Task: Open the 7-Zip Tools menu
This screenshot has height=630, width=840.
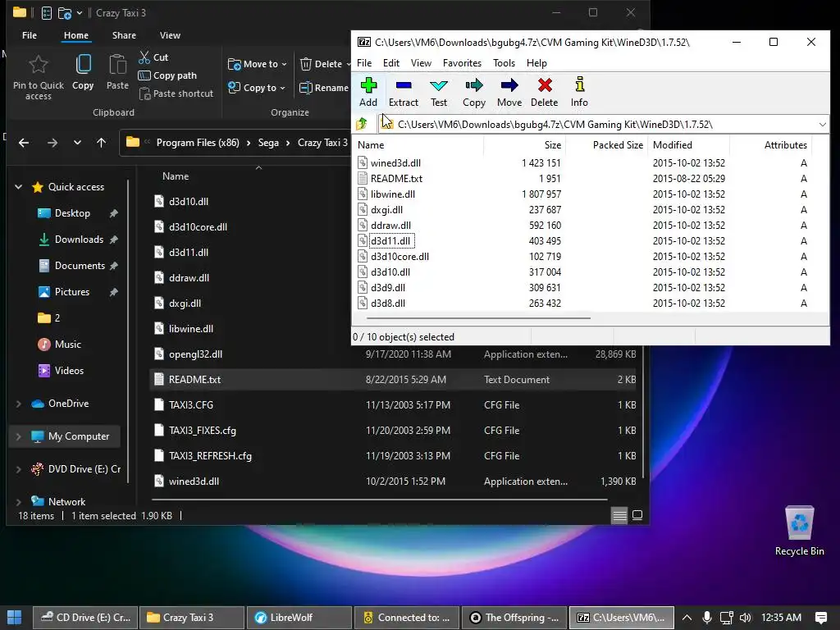Action: pyautogui.click(x=504, y=63)
